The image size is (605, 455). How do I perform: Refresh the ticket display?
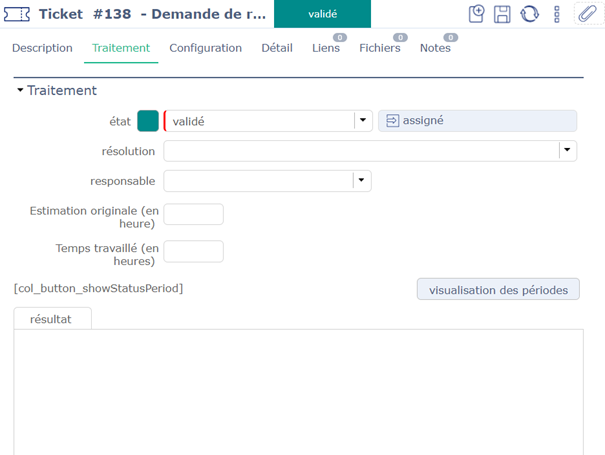pos(529,14)
